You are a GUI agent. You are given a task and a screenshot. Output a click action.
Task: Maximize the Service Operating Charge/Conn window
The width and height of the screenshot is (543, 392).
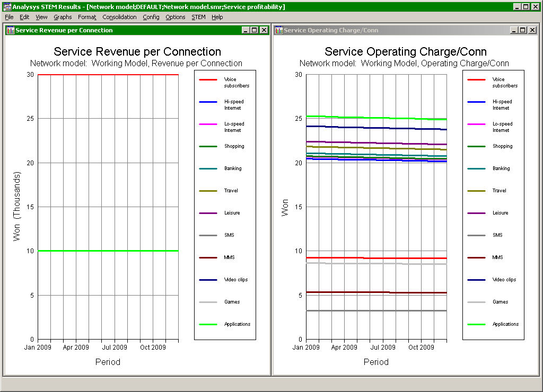point(522,30)
